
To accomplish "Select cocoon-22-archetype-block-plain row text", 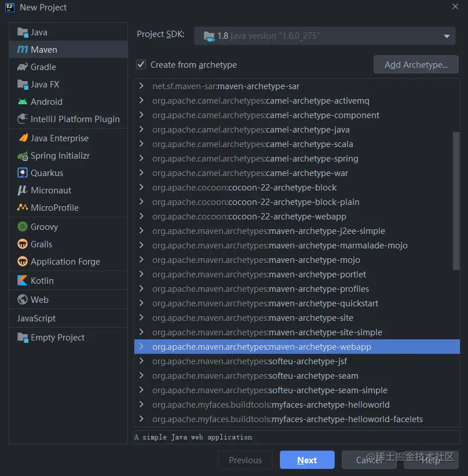I will coord(255,202).
